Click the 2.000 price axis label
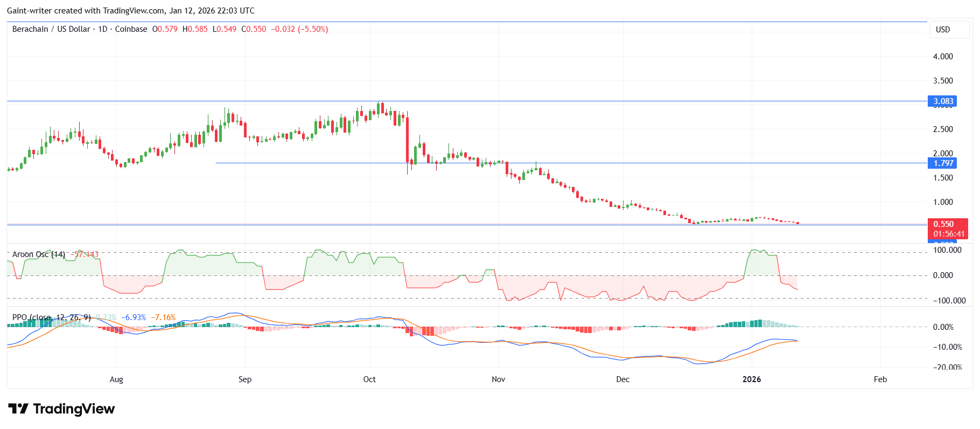980x429 pixels. [943, 154]
